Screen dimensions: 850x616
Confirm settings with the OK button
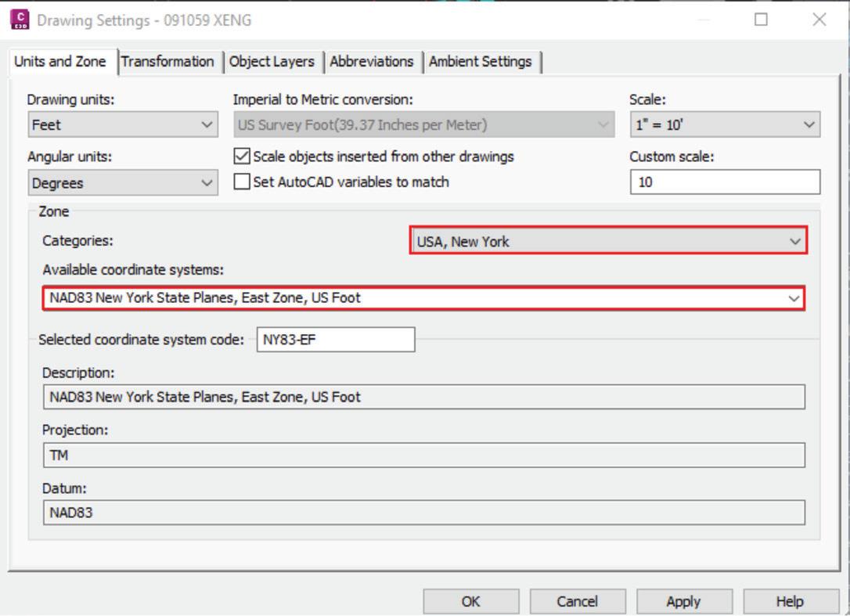[x=471, y=602]
